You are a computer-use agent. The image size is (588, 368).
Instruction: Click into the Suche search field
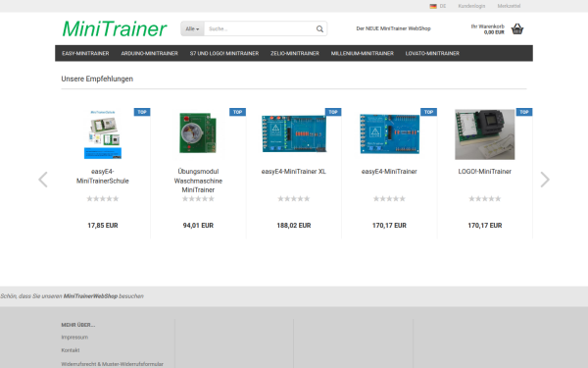[x=260, y=28]
